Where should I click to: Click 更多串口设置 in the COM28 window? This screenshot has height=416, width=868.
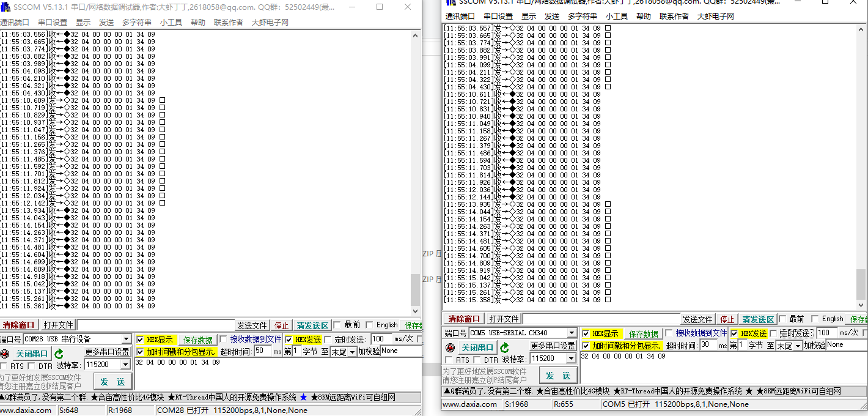click(x=107, y=352)
